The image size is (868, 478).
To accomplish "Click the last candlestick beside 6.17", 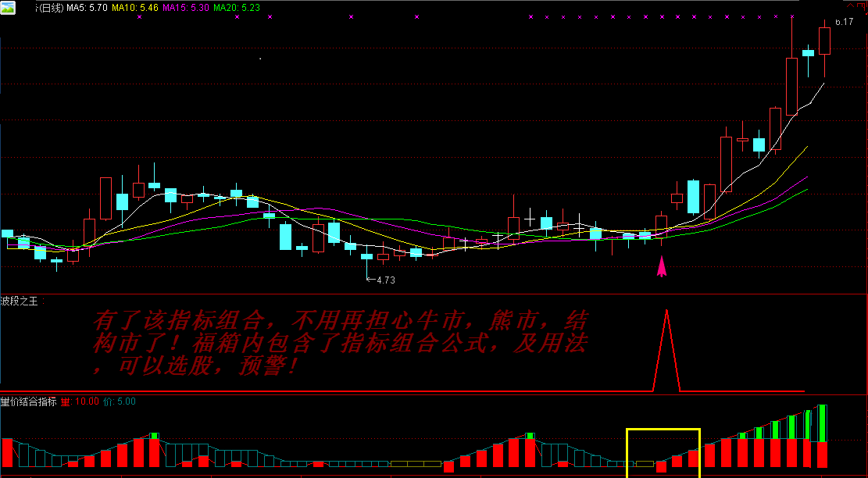I will [825, 41].
